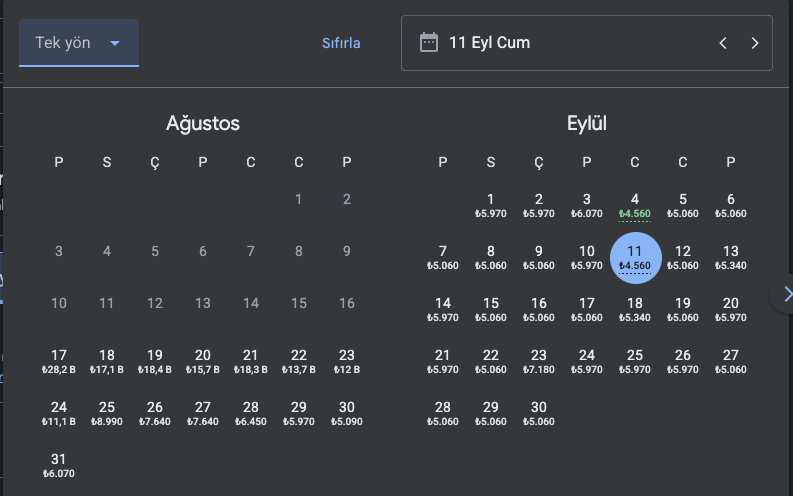Select September 28 date
The height and width of the screenshot is (496, 793).
443,414
